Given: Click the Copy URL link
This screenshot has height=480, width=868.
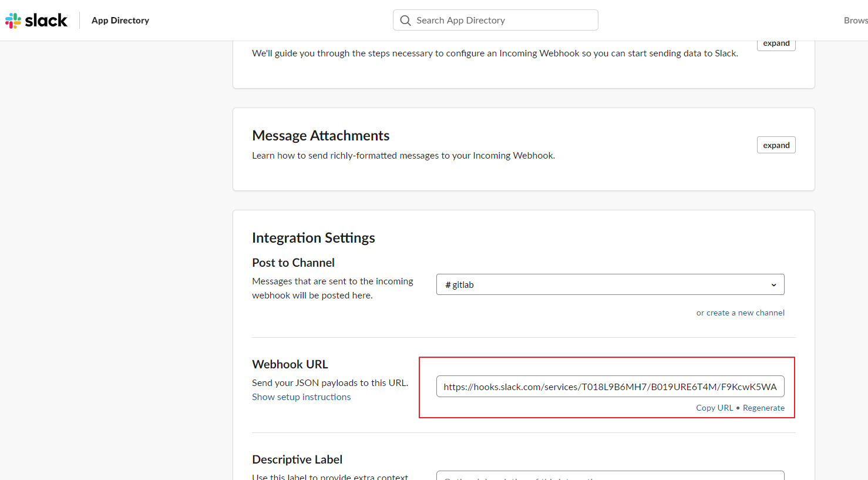Looking at the screenshot, I should (x=714, y=408).
